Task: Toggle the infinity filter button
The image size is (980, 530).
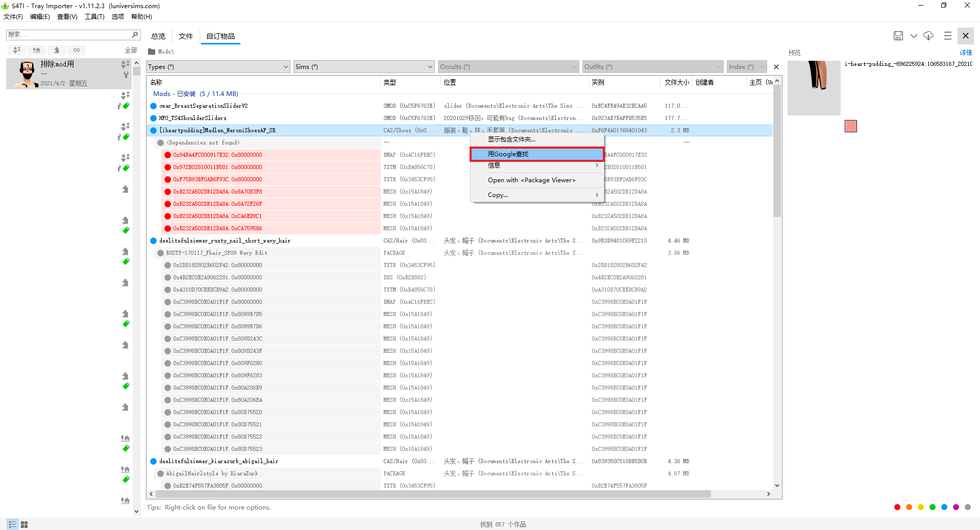Action: (77, 50)
